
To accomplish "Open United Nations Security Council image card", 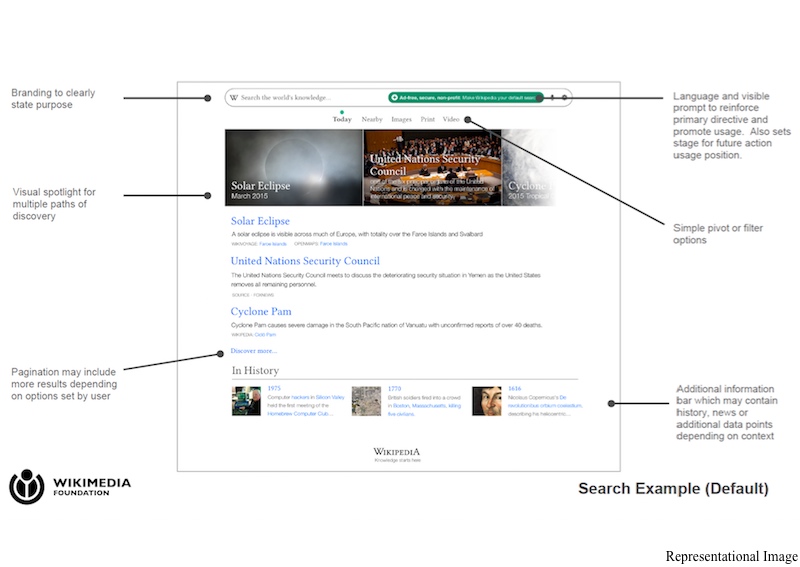I will [432, 167].
